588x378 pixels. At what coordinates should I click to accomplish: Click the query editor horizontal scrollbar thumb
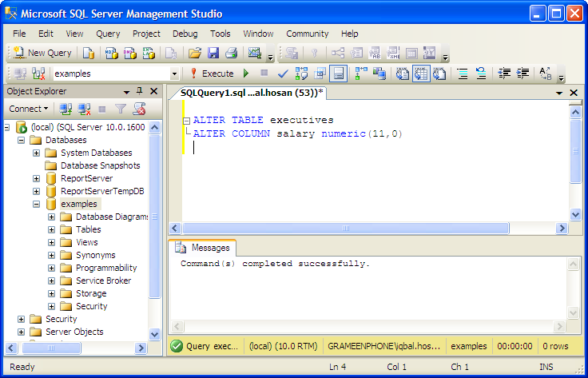pyautogui.click(x=345, y=228)
